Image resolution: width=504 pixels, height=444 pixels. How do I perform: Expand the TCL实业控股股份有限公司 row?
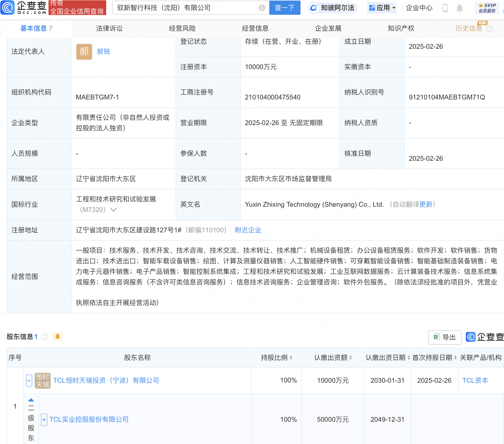pos(44,420)
